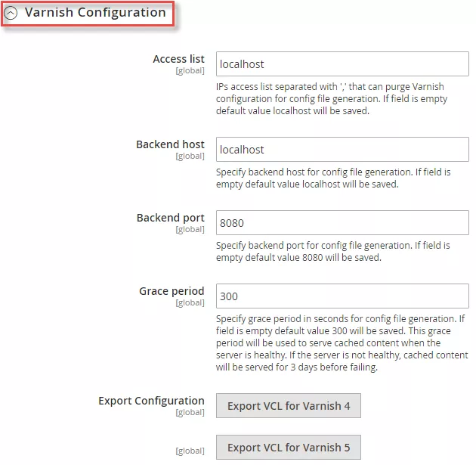Screen dimensions: 476x465
Task: Click the help note below Backend port
Action: tap(332, 252)
